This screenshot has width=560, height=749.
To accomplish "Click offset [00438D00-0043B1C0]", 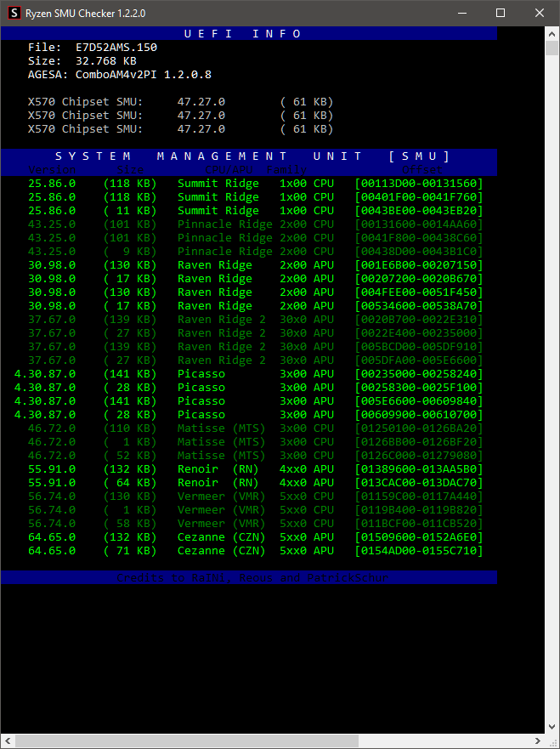I will point(419,252).
